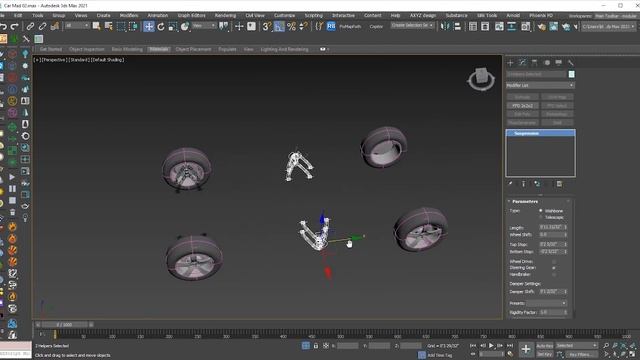
Task: Toggle the Steering Gear checkbox
Action: pyautogui.click(x=554, y=268)
